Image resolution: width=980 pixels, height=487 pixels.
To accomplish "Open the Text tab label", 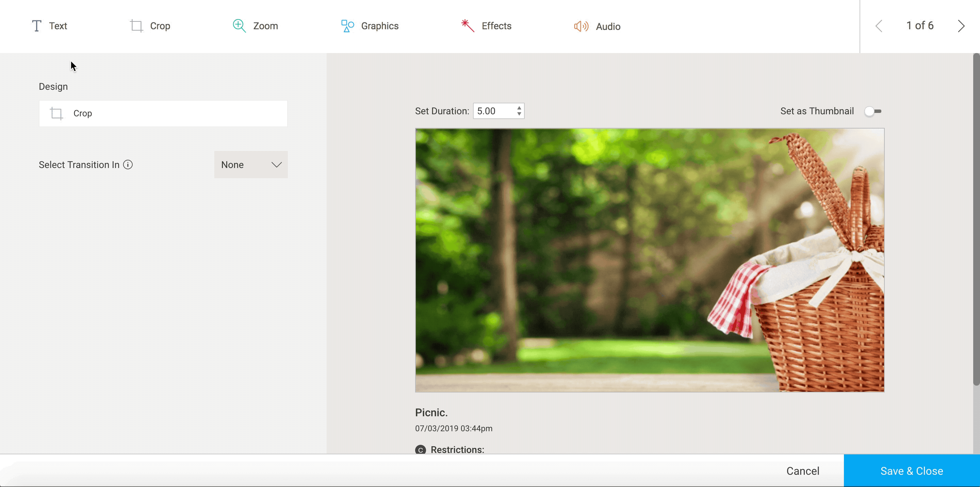I will click(58, 26).
